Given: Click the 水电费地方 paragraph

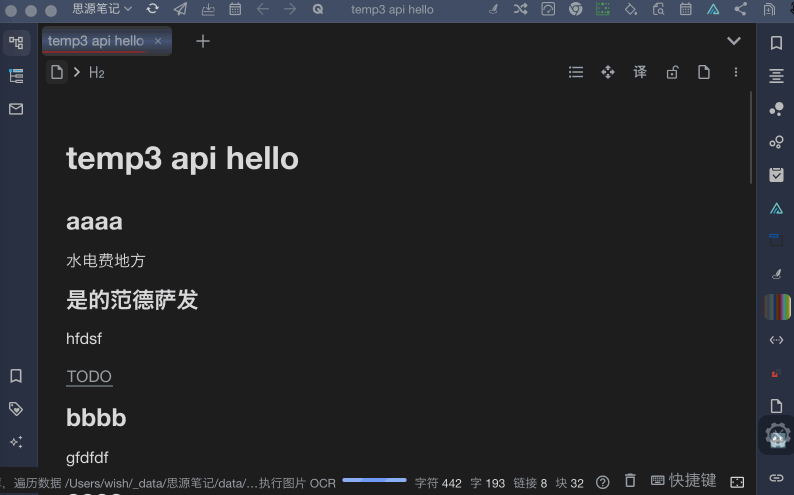Looking at the screenshot, I should click(x=106, y=261).
